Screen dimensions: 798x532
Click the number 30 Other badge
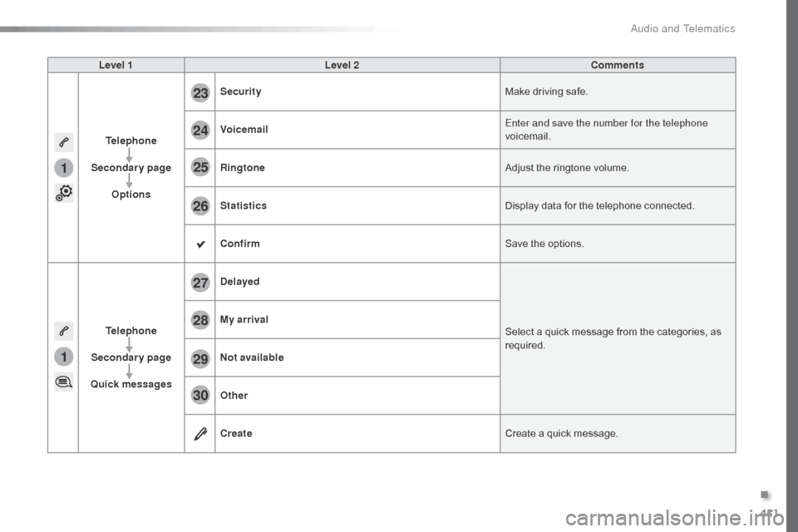200,396
